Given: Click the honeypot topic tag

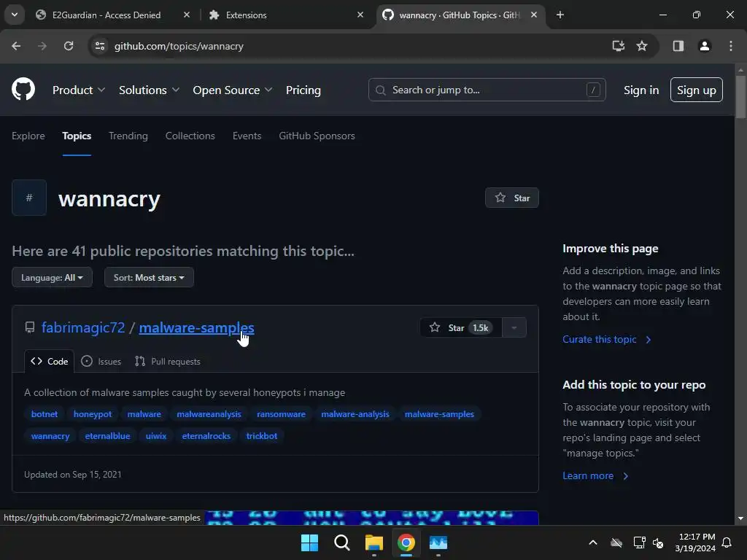Looking at the screenshot, I should tap(93, 414).
